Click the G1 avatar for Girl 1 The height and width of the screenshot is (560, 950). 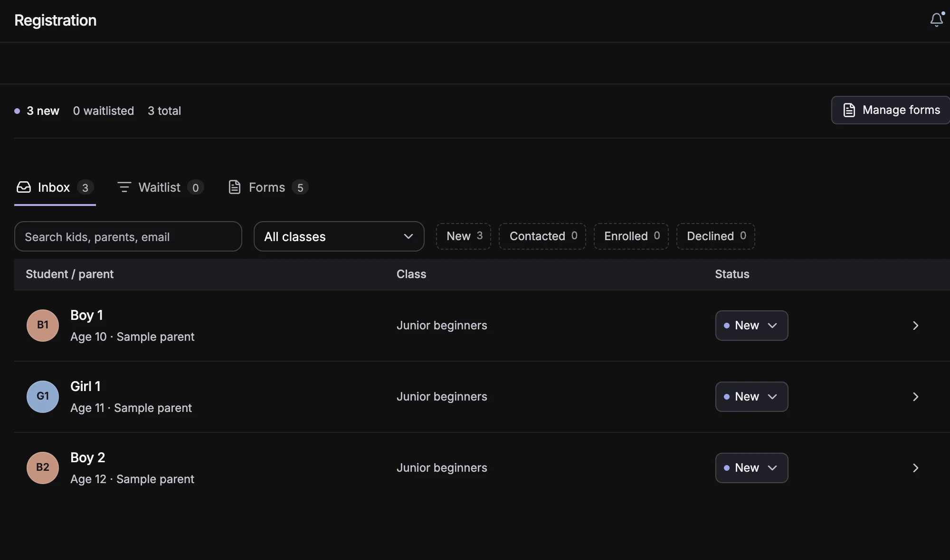tap(43, 397)
